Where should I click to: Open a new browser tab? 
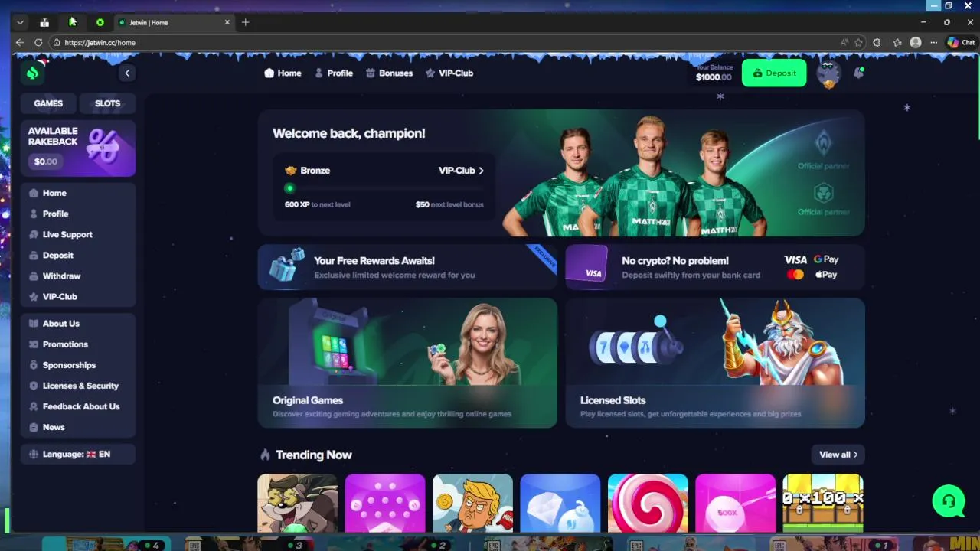coord(246,22)
